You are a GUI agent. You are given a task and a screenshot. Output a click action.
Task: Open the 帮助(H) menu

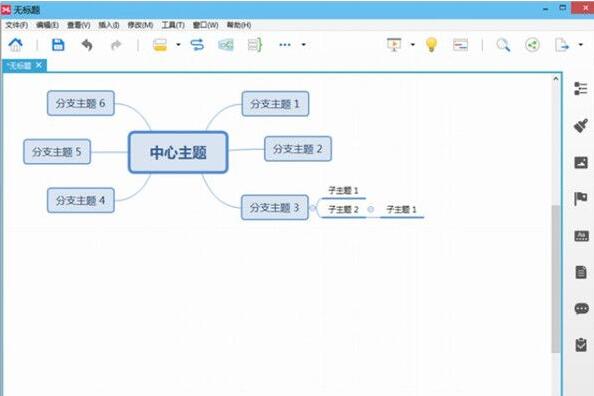[x=239, y=25]
